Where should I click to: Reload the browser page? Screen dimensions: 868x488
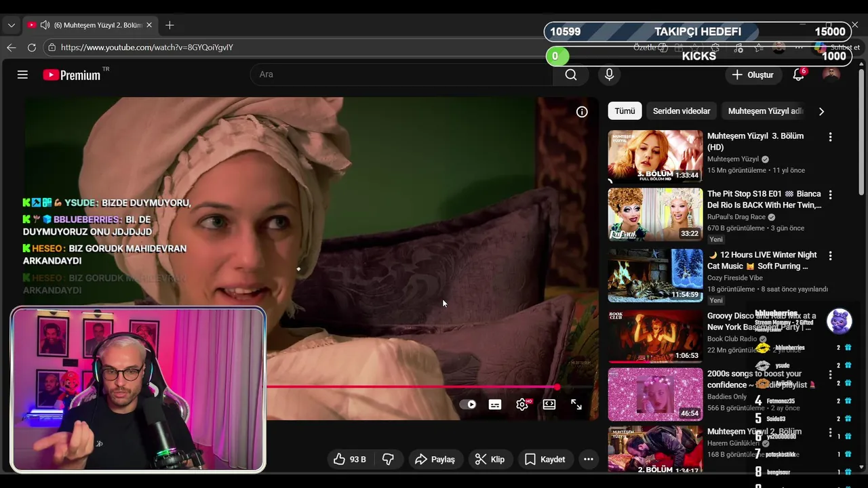(x=31, y=47)
